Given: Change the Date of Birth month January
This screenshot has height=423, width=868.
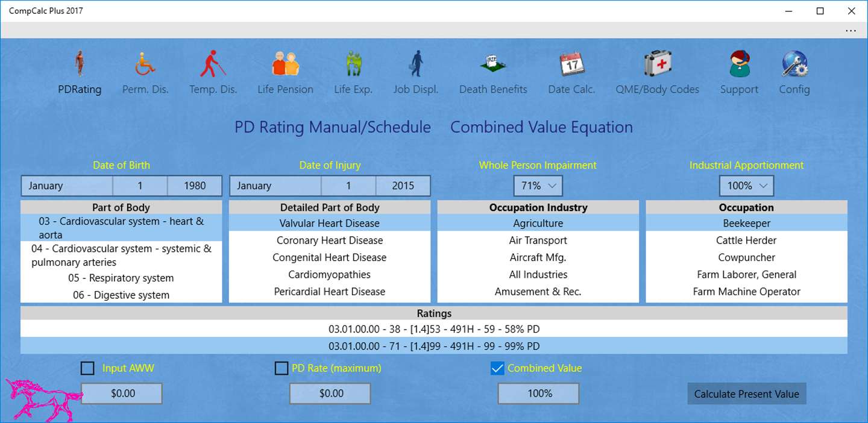Looking at the screenshot, I should (67, 186).
